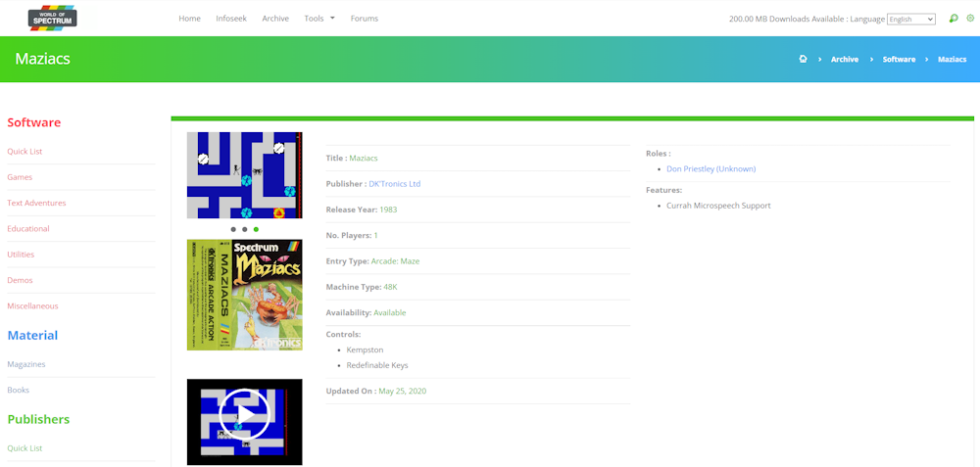Screen dimensions: 980x467
Task: Open the Infoseek menu item
Action: tap(231, 19)
